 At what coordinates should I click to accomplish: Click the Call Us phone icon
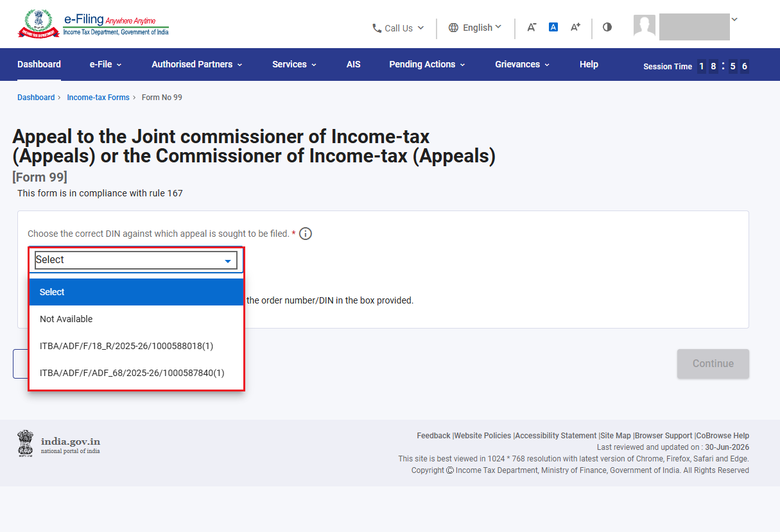[377, 28]
